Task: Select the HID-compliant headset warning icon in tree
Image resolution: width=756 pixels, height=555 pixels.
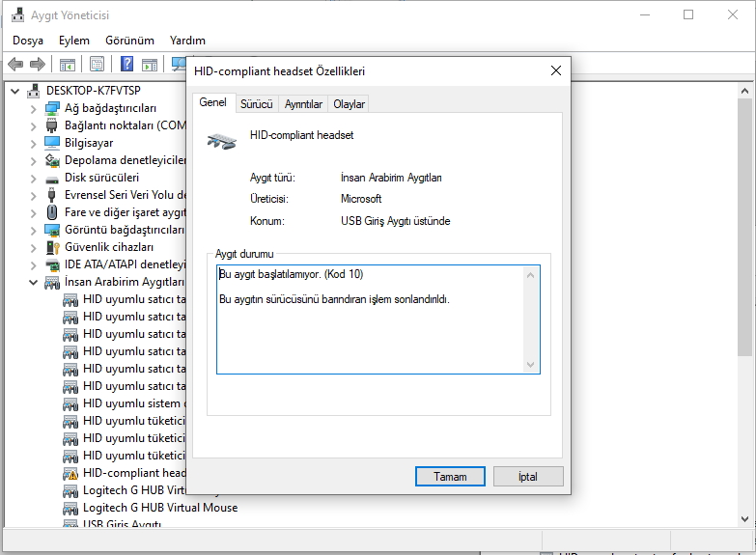Action: coord(70,473)
